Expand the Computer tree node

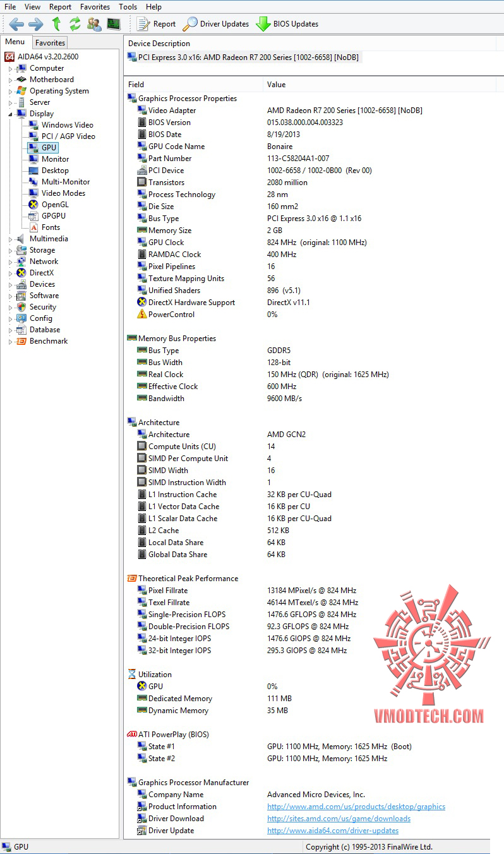(x=10, y=68)
